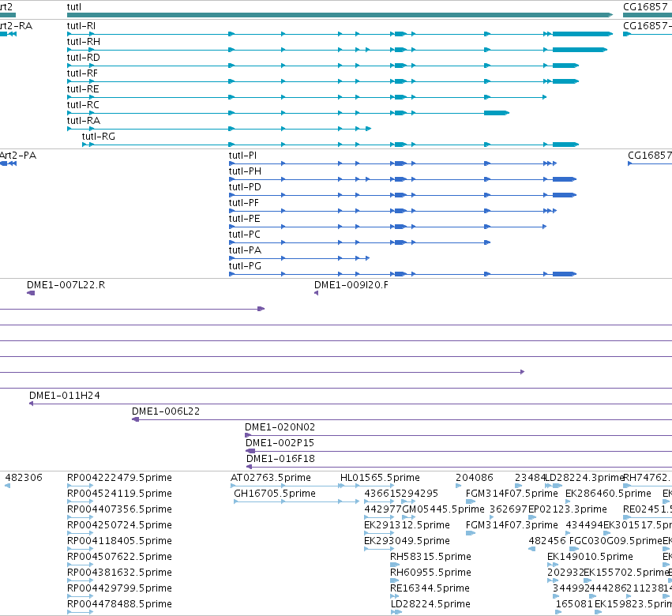Select the LD28224.5prime EST label
672x616 pixels.
pos(430,604)
